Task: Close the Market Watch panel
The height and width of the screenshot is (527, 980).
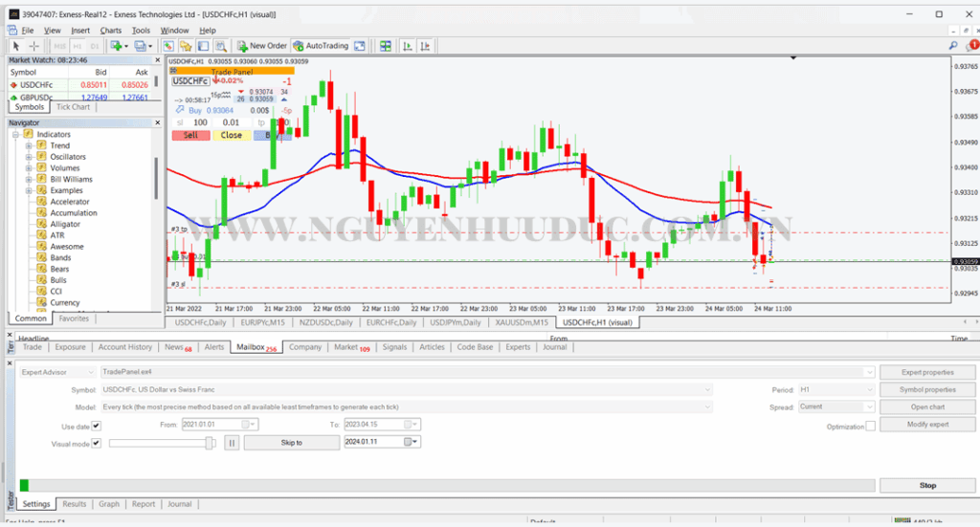Action: coord(158,60)
